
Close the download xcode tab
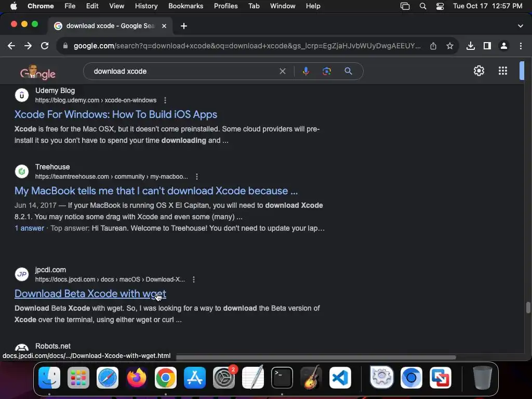pyautogui.click(x=164, y=26)
